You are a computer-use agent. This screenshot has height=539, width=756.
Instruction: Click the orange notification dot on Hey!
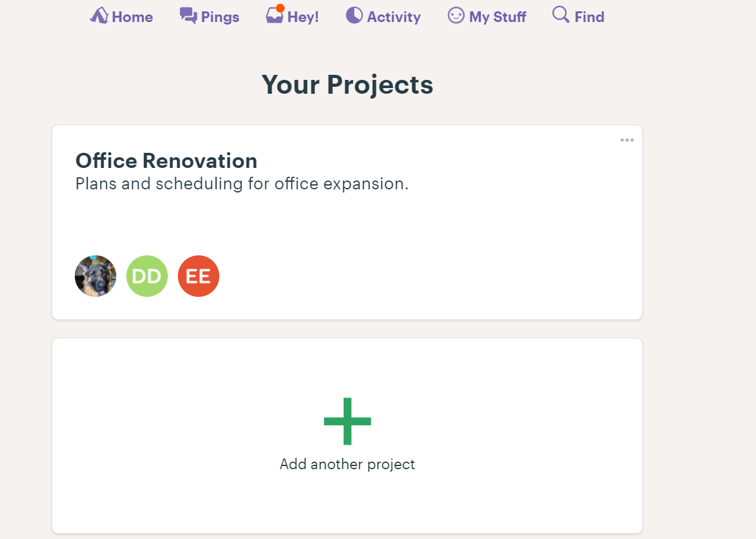(x=280, y=8)
